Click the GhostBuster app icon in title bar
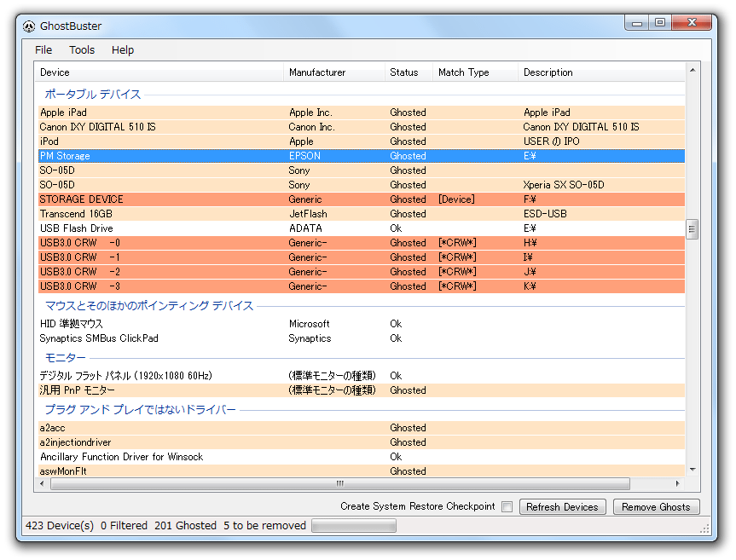This screenshot has width=736, height=560. (x=29, y=26)
